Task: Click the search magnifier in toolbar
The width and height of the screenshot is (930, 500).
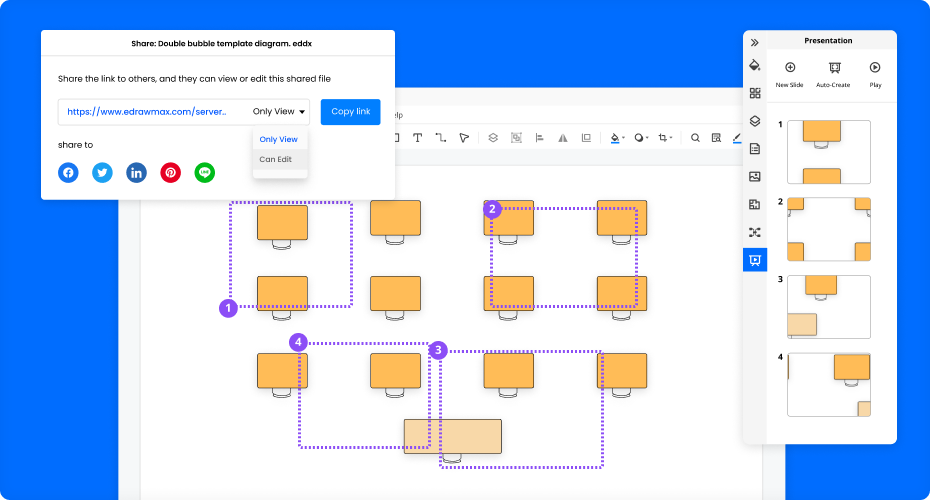Action: [695, 138]
